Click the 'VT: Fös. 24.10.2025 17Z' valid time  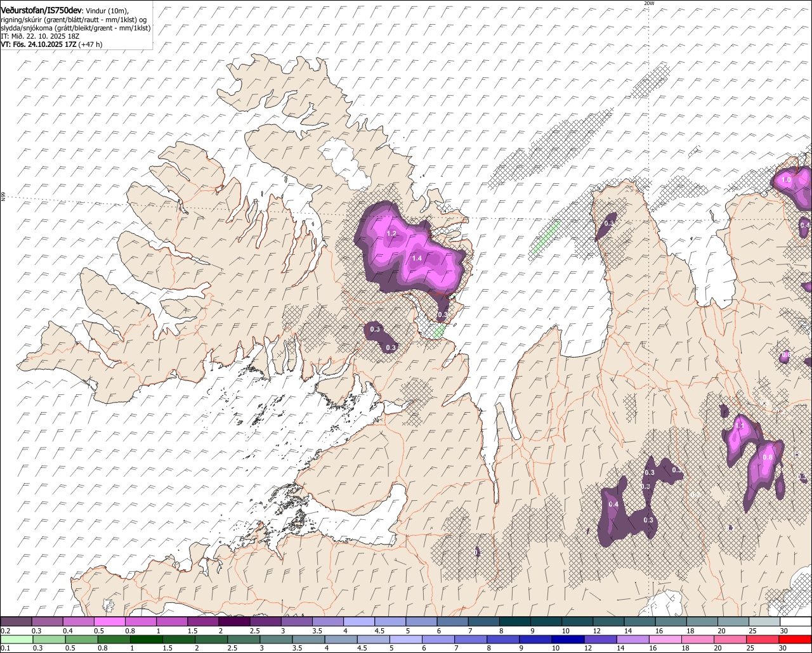coord(37,44)
